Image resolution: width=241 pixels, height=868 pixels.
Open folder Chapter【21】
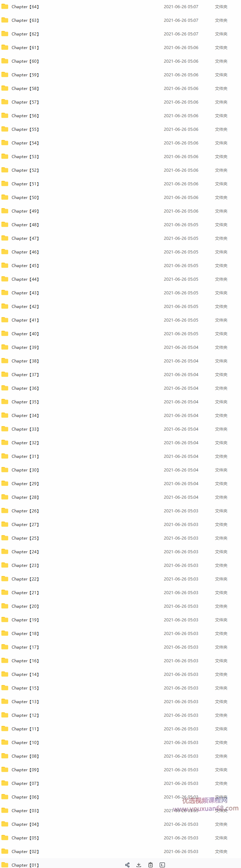click(x=25, y=593)
